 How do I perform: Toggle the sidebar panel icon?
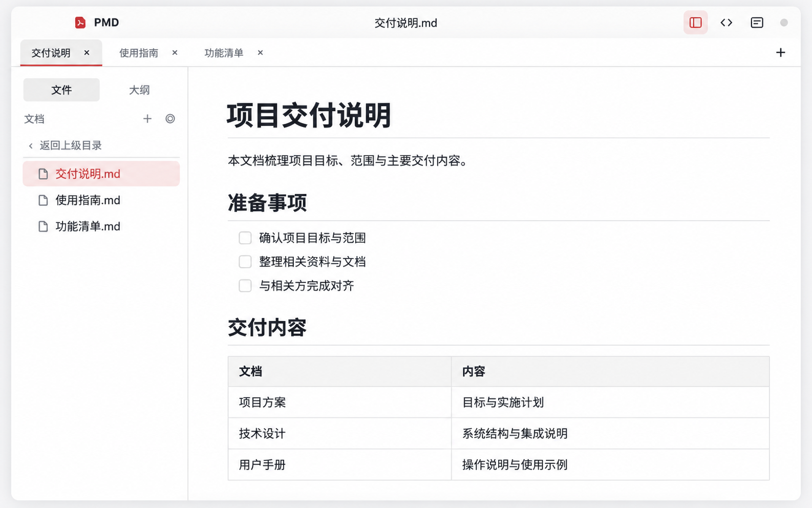695,23
